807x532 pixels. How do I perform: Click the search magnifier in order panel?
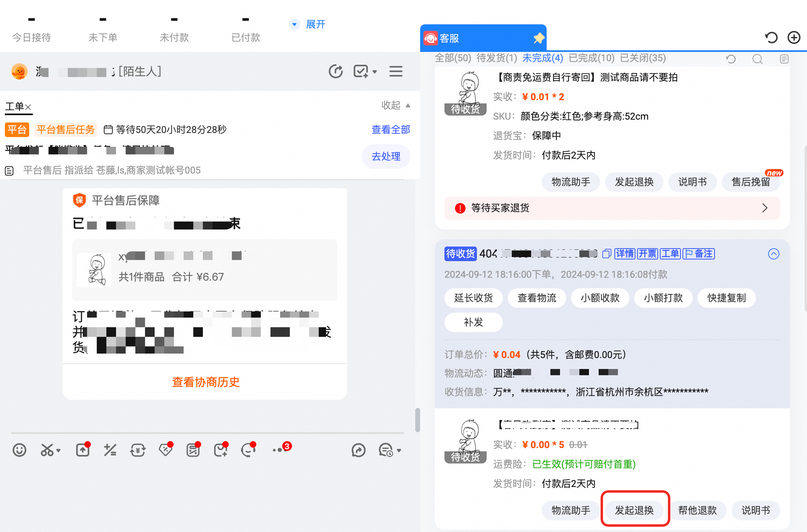(757, 59)
